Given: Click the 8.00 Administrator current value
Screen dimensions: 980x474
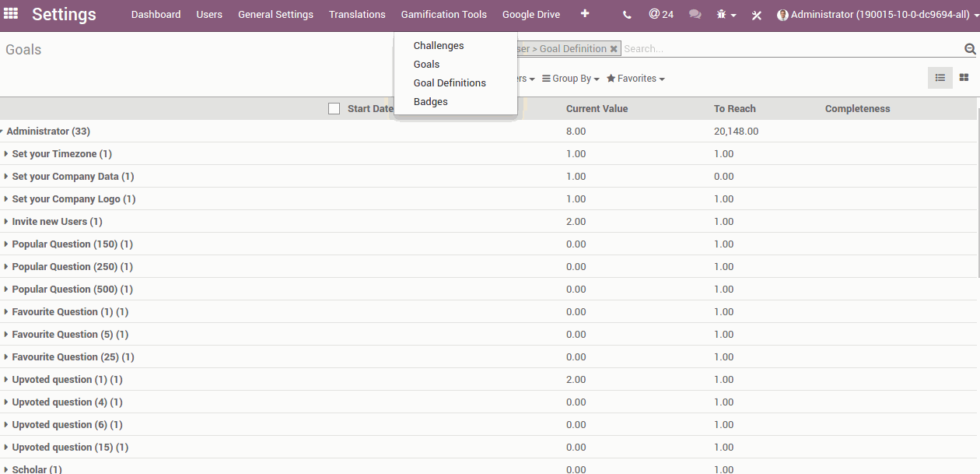Looking at the screenshot, I should point(576,132).
